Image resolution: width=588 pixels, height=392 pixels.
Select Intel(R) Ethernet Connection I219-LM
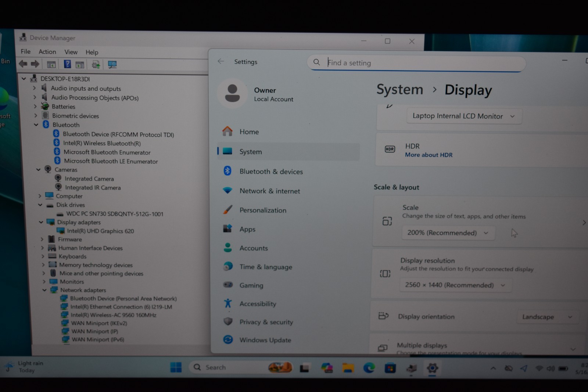coord(121,307)
